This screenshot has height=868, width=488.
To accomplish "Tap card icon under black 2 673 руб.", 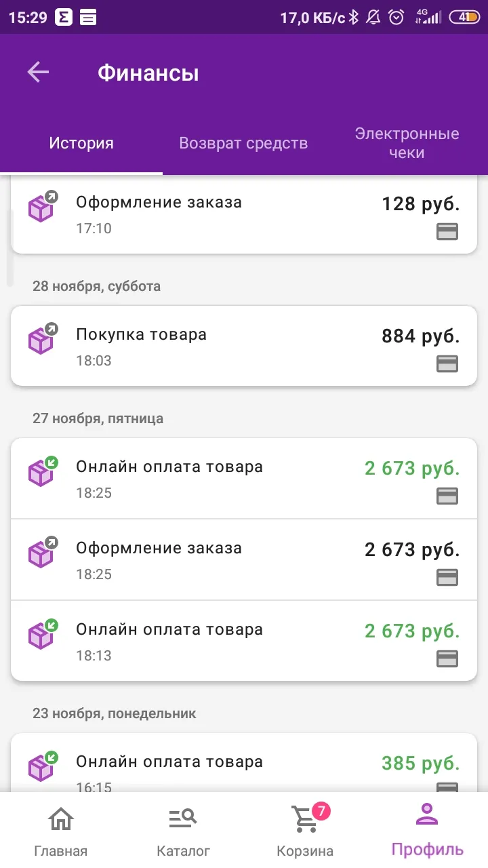I will [x=447, y=577].
